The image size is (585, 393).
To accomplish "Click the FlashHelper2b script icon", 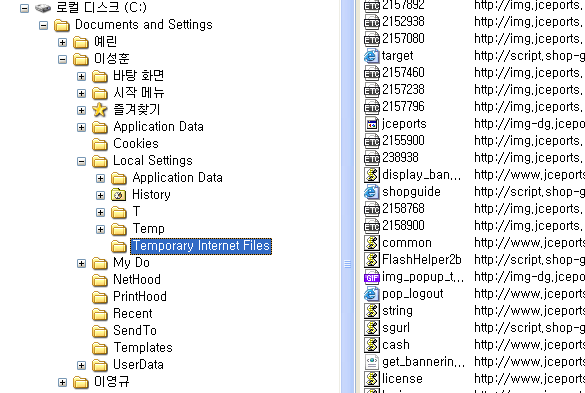I will pos(372,260).
